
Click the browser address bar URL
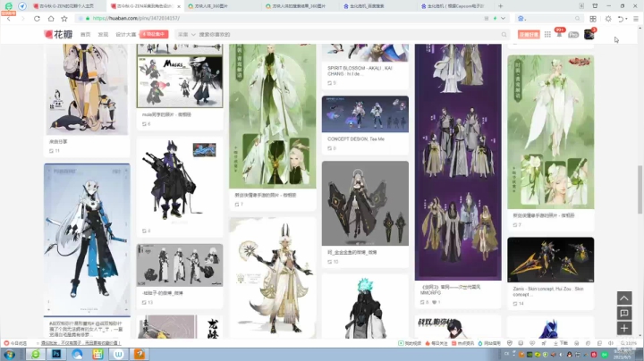click(136, 19)
